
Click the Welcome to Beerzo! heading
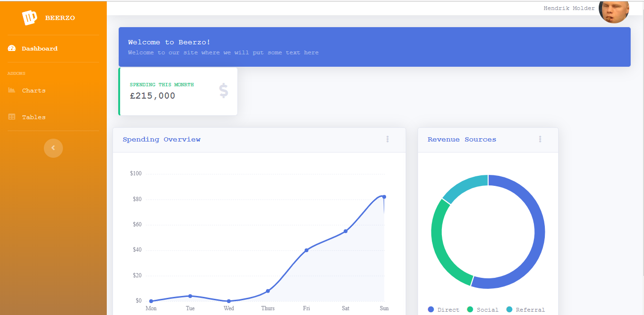[x=169, y=42]
